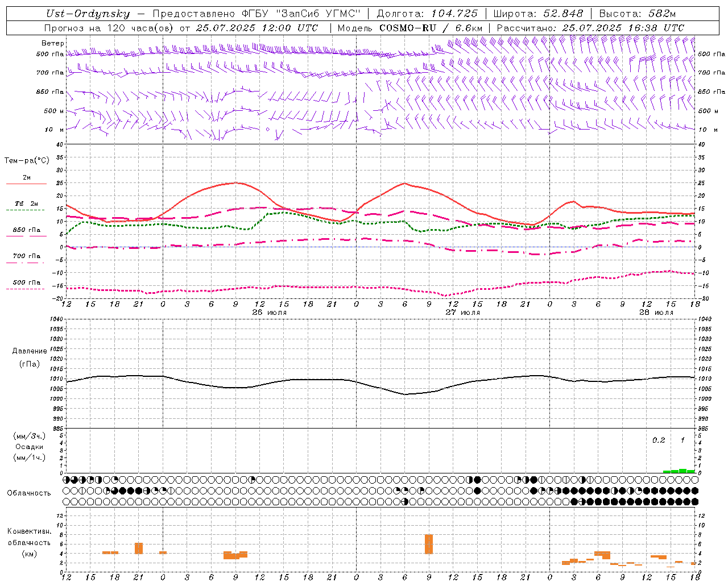Click the 'Конвективн.' convective label
This screenshot has height=582, width=728.
[x=30, y=531]
